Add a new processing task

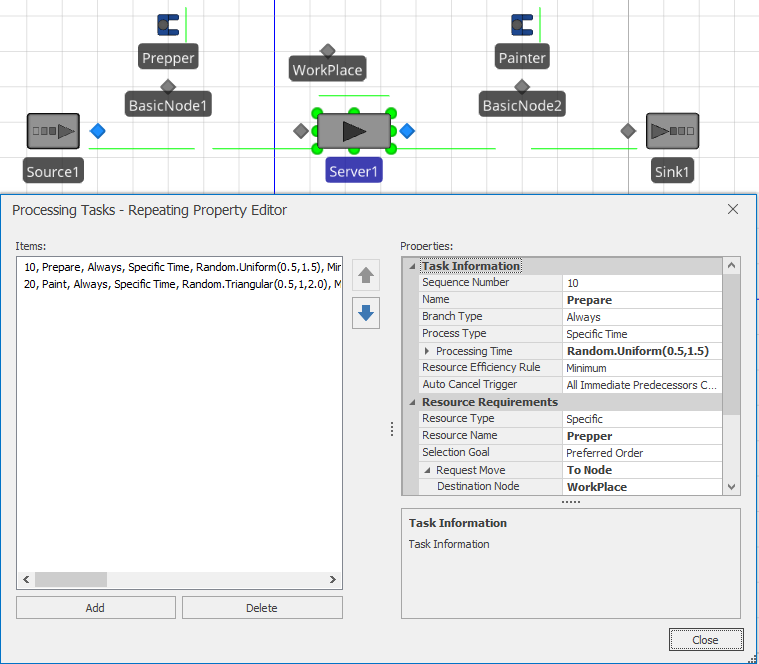96,608
